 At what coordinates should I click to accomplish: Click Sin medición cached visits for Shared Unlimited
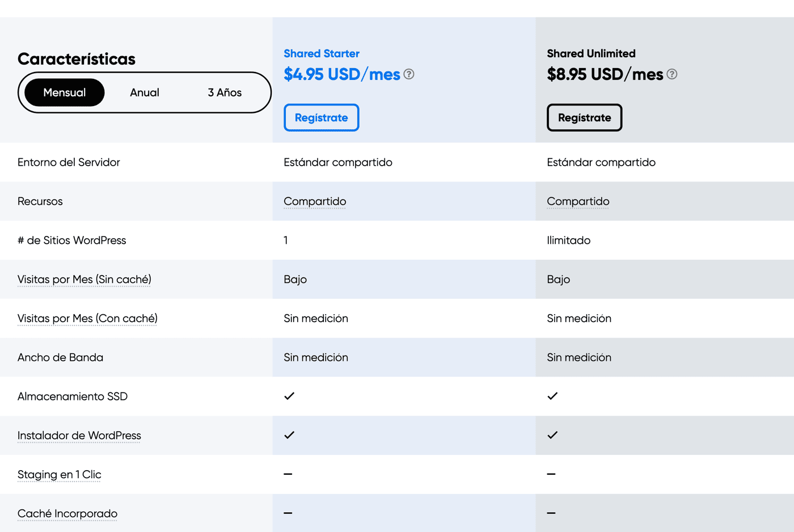click(x=579, y=318)
